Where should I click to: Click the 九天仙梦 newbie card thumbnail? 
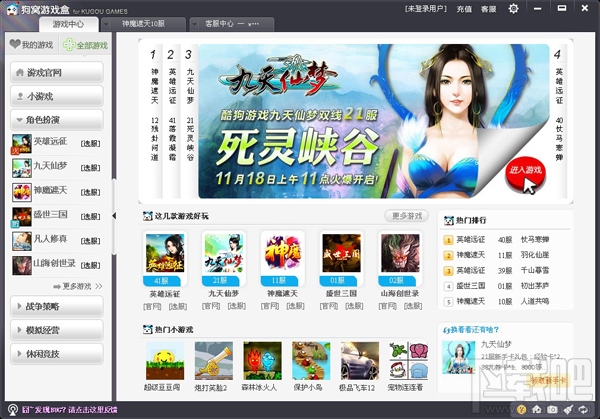pyautogui.click(x=458, y=357)
